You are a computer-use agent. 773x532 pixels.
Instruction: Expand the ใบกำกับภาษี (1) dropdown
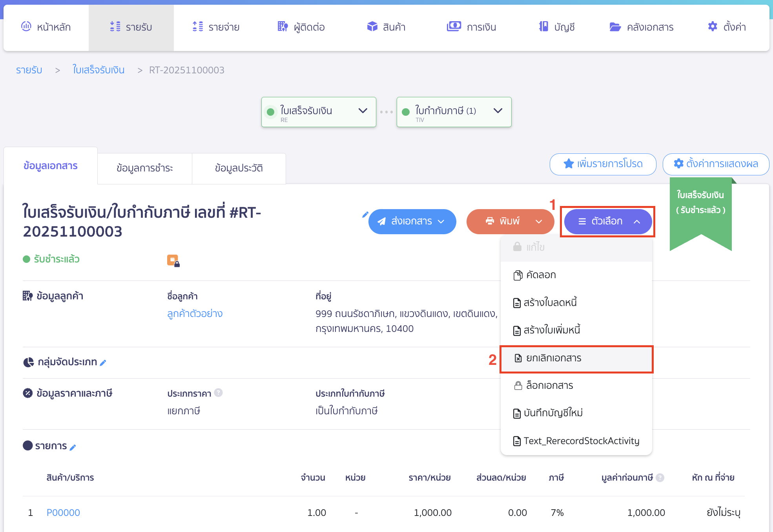(498, 111)
